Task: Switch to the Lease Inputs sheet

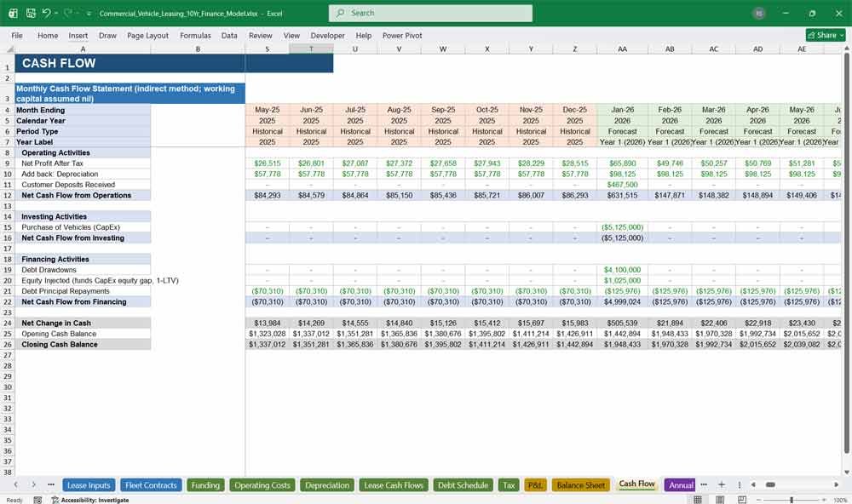Action: point(89,485)
